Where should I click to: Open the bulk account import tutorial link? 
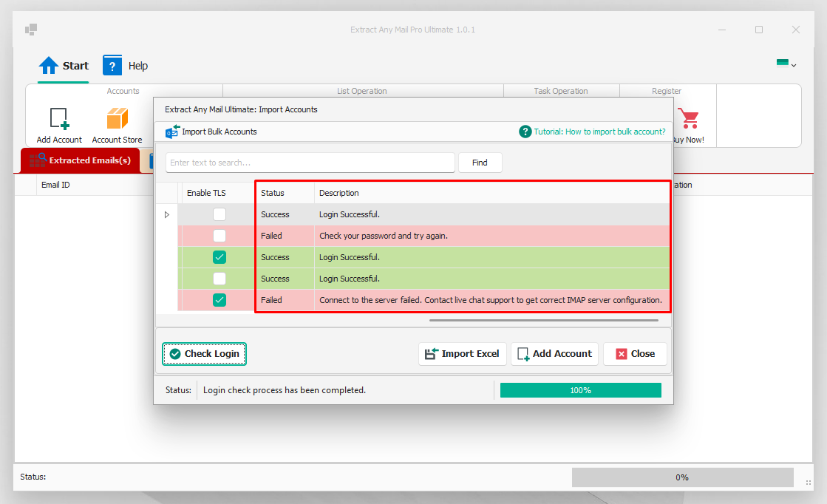[599, 132]
